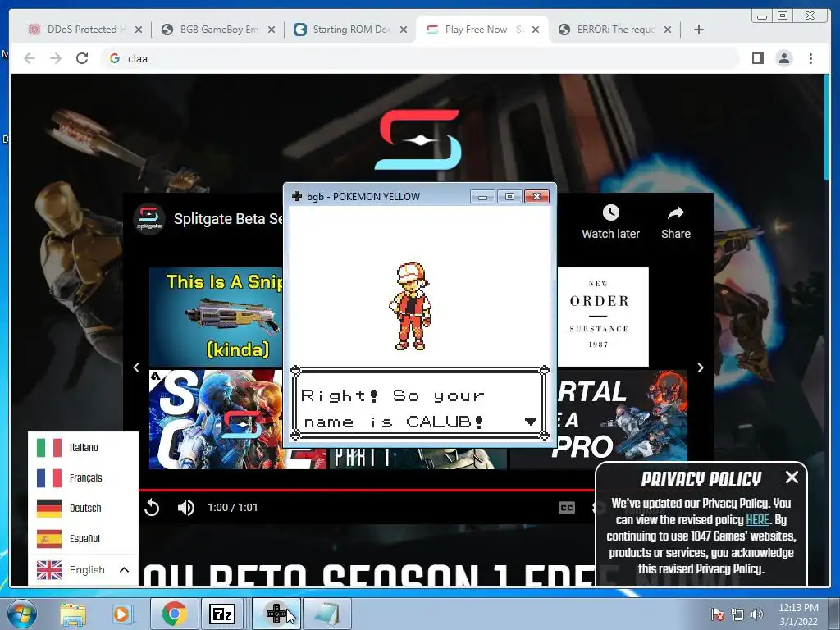Reload the current page

pos(82,58)
